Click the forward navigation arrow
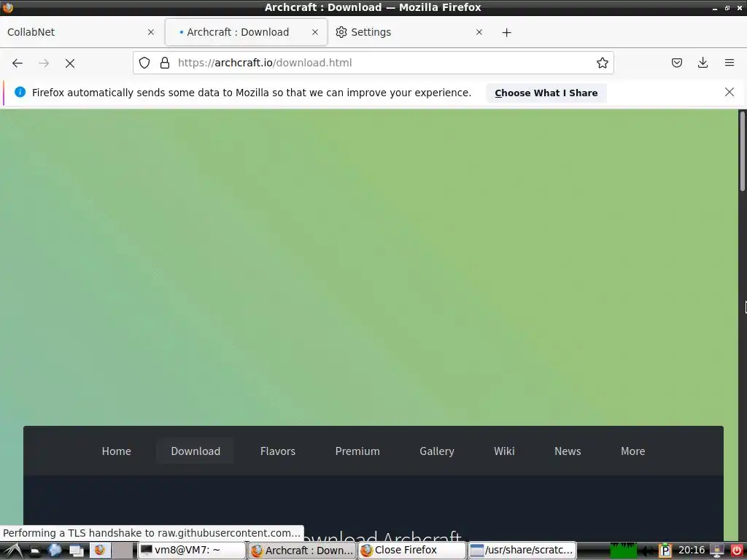The height and width of the screenshot is (560, 747). coord(44,63)
